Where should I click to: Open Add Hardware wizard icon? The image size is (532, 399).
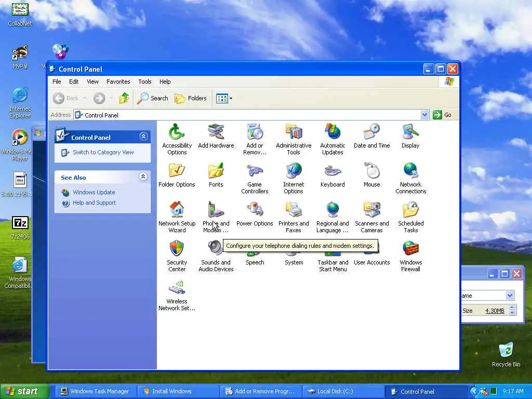pos(216,136)
